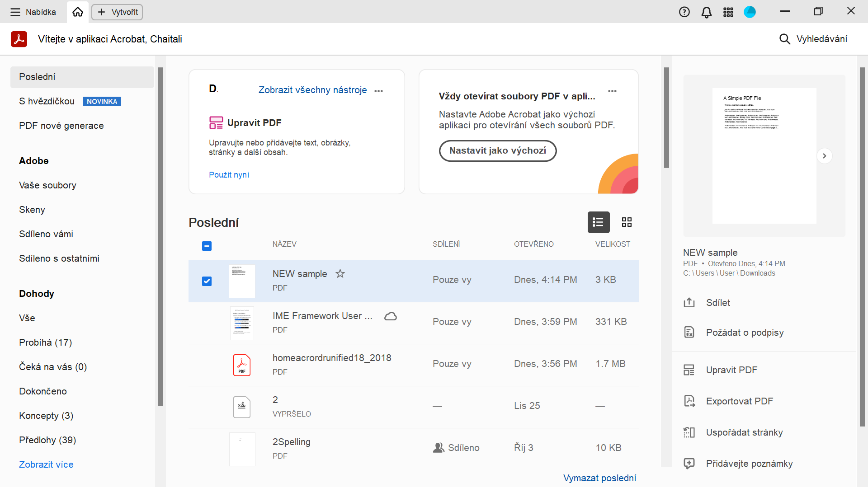
Task: Uncheck the NEW sample file checkbox
Action: pyautogui.click(x=207, y=281)
